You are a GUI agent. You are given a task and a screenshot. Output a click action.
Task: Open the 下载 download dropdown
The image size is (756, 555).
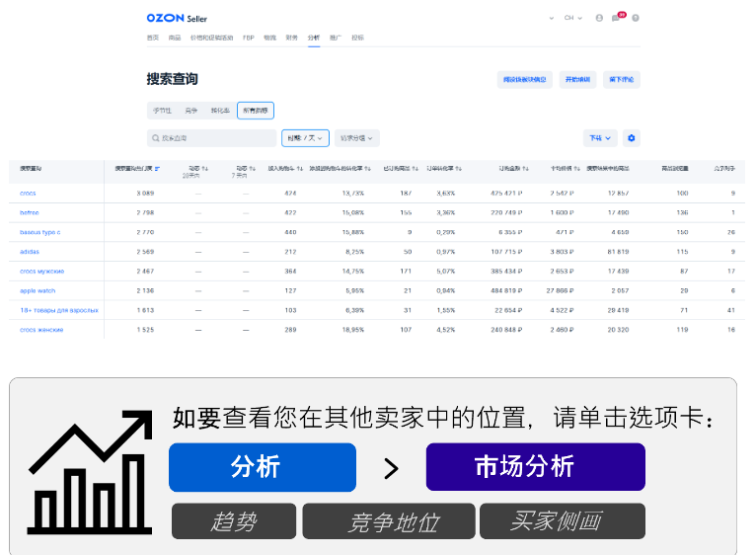click(600, 138)
